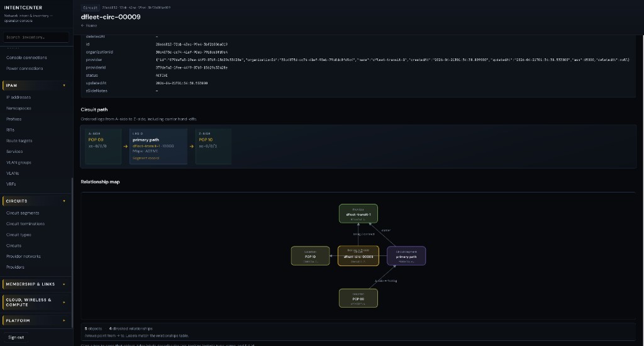644x346 pixels.
Task: Click the 'carrier' edge label in map
Action: [x=386, y=230]
